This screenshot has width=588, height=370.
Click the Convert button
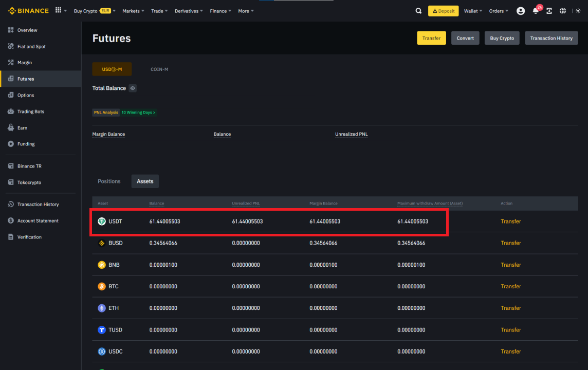tap(465, 38)
